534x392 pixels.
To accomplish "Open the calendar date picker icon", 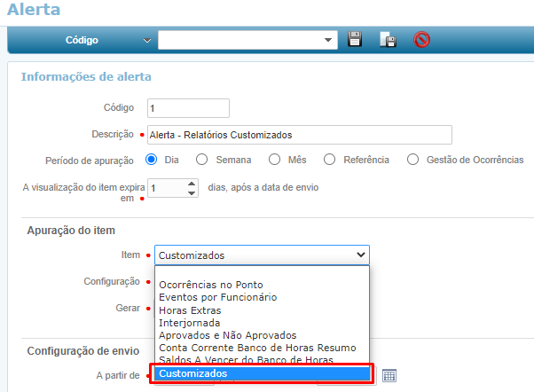I will coord(389,376).
